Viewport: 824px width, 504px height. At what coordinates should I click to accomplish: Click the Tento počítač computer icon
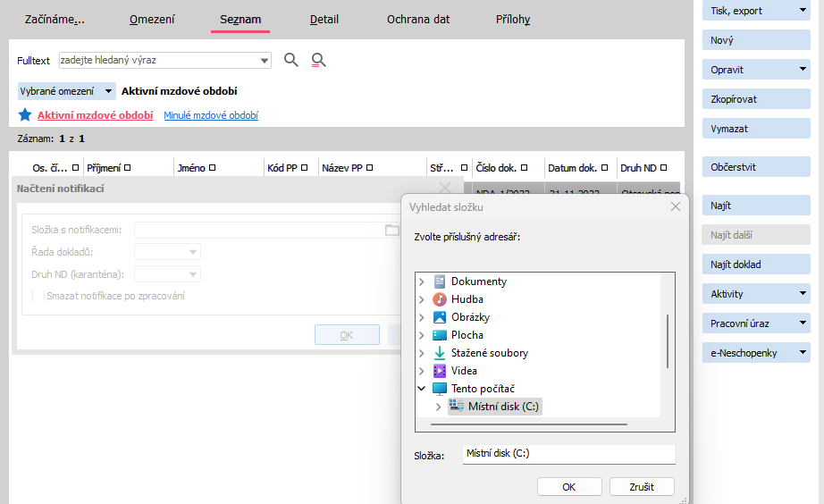click(440, 389)
